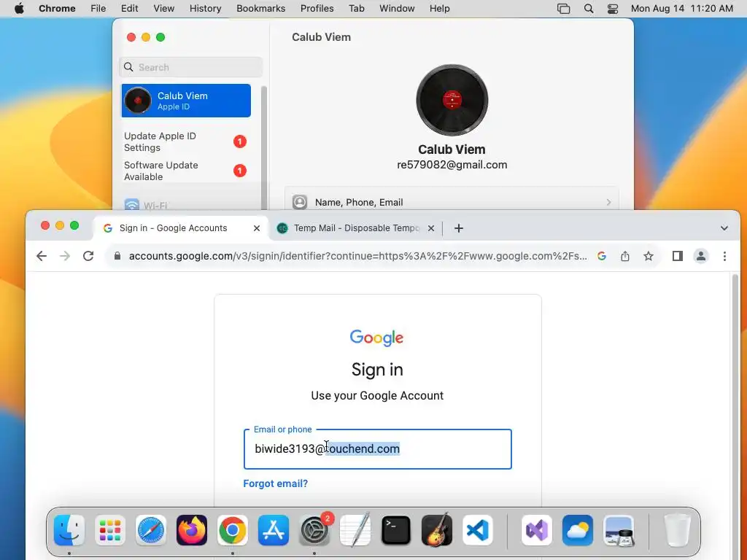
Task: Click the Chrome icon in the Dock
Action: tap(233, 530)
